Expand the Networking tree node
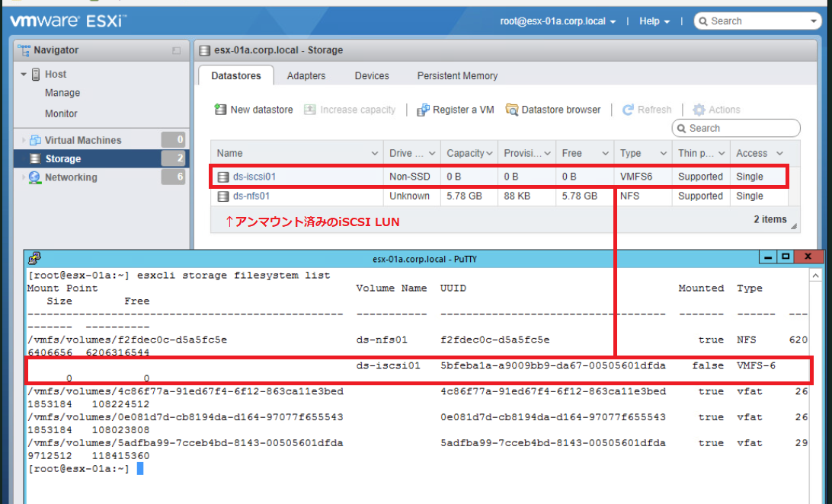The image size is (832, 504). pyautogui.click(x=24, y=177)
